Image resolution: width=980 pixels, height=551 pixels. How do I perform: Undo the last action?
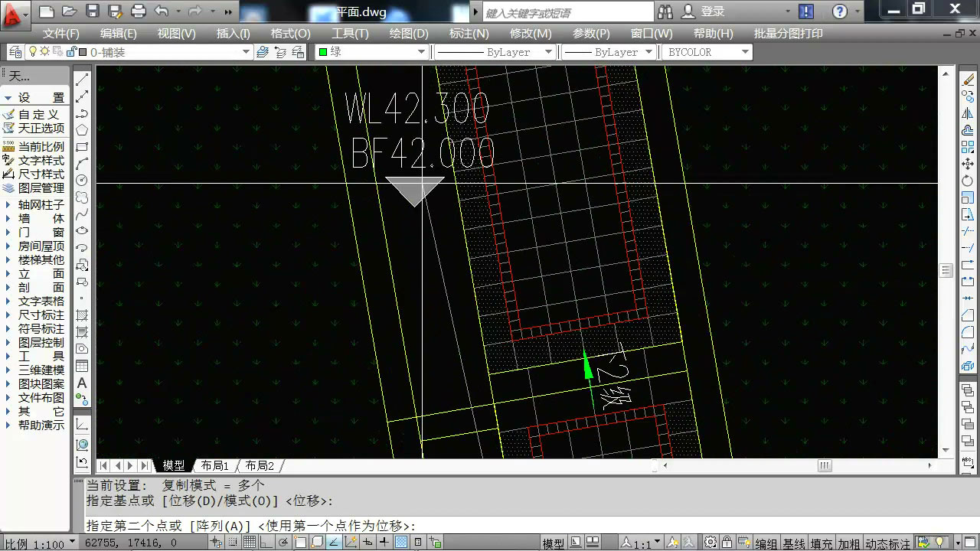tap(161, 11)
